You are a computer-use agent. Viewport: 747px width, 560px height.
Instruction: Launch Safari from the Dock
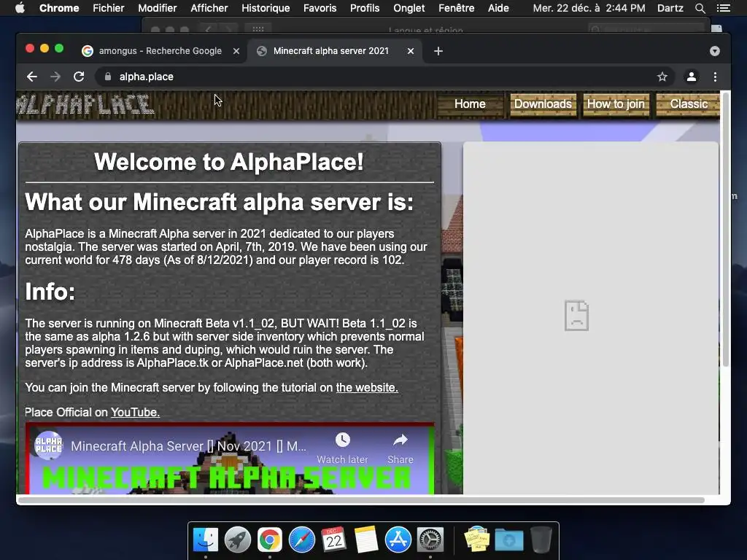click(x=301, y=540)
